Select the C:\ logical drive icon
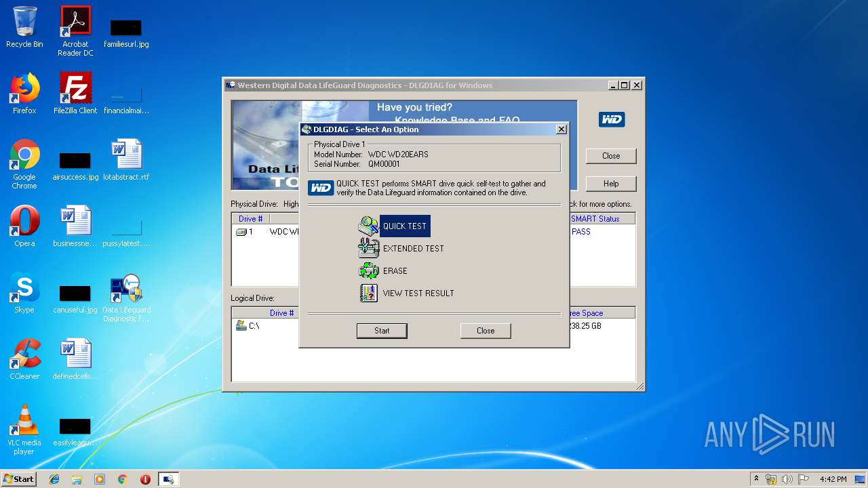The width and height of the screenshot is (868, 488). point(241,326)
